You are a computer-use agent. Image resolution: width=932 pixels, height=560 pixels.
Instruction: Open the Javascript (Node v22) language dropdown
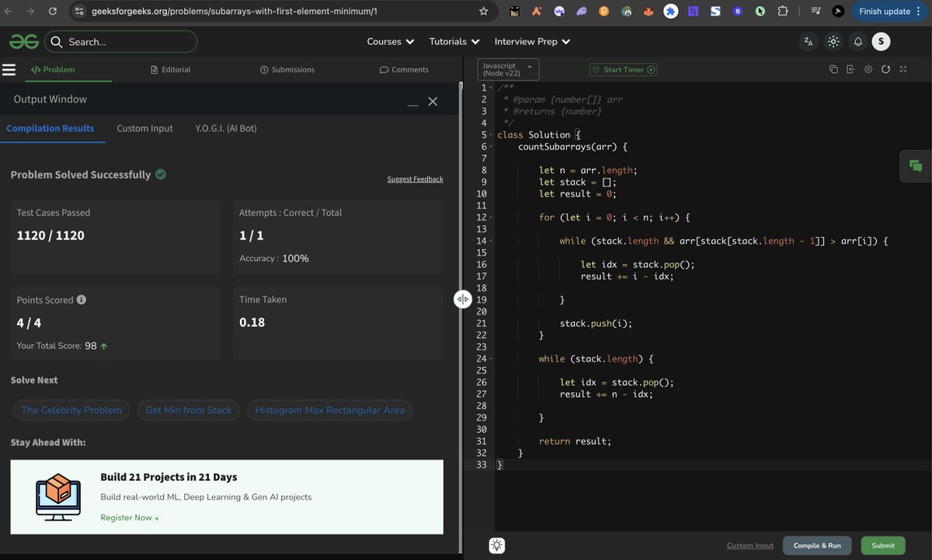tap(508, 69)
